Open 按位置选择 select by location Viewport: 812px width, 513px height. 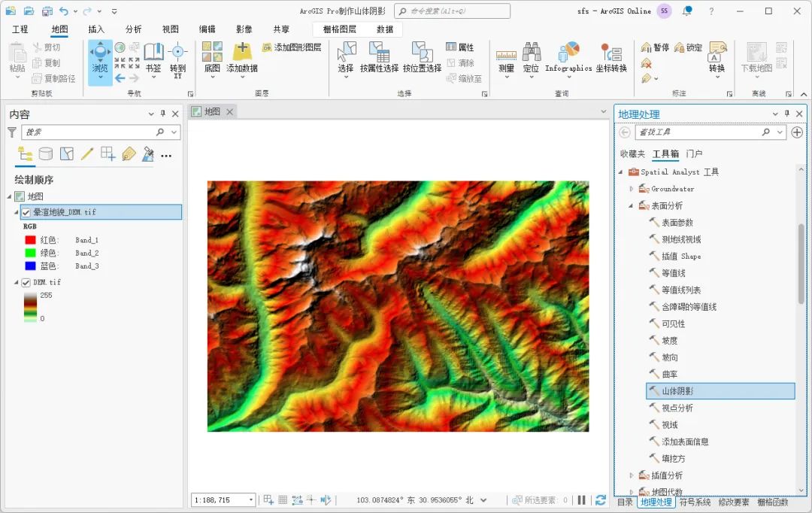pos(422,57)
